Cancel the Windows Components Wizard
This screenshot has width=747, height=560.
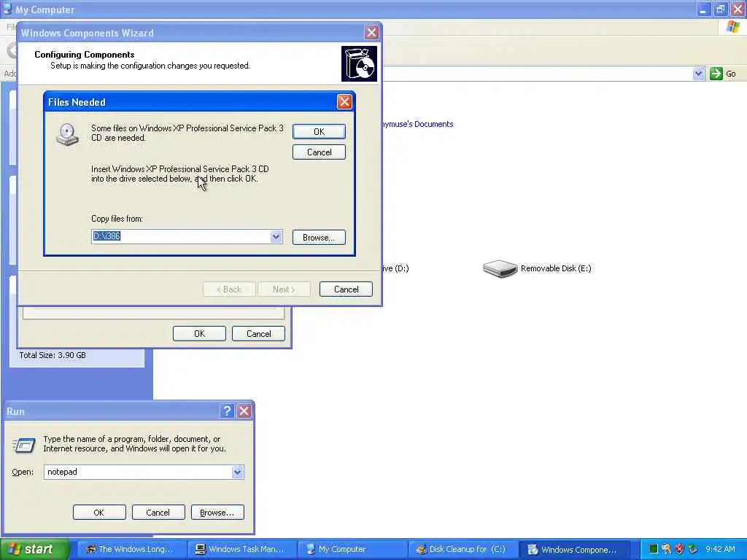[346, 289]
